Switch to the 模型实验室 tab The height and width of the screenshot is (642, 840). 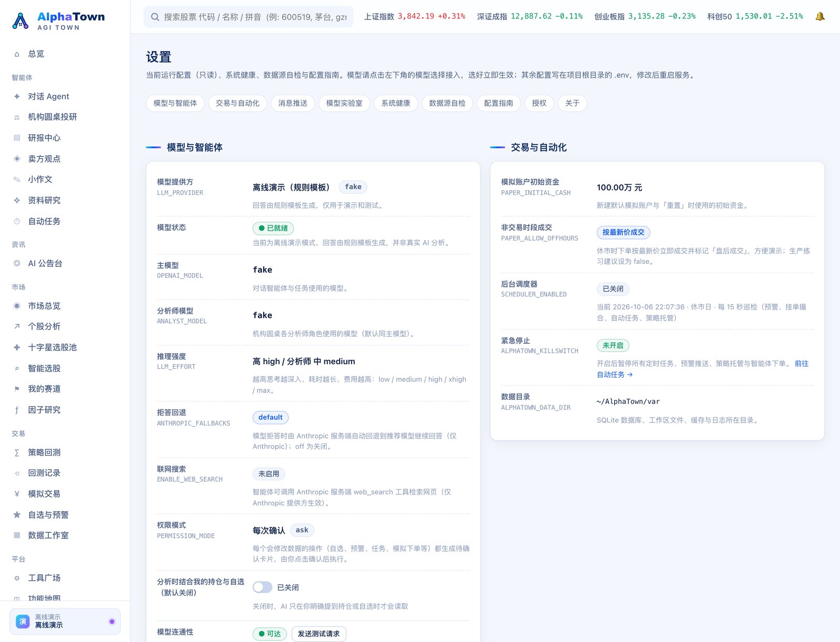pyautogui.click(x=344, y=103)
